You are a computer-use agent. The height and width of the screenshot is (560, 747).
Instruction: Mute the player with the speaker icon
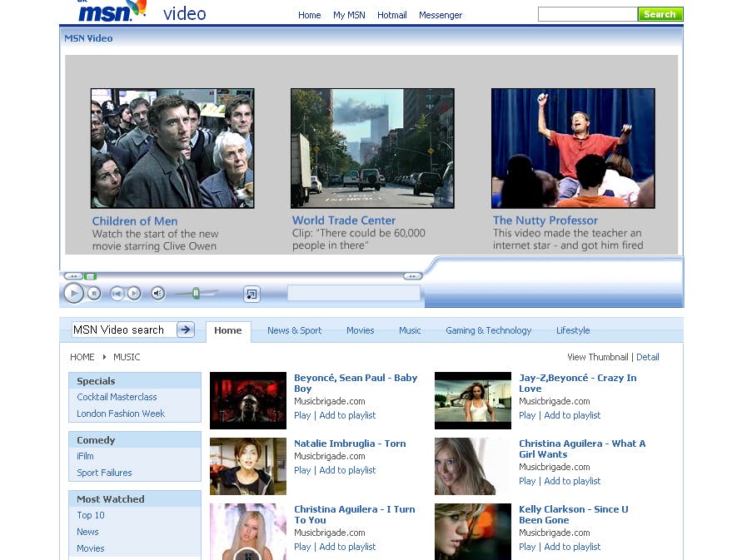tap(158, 294)
